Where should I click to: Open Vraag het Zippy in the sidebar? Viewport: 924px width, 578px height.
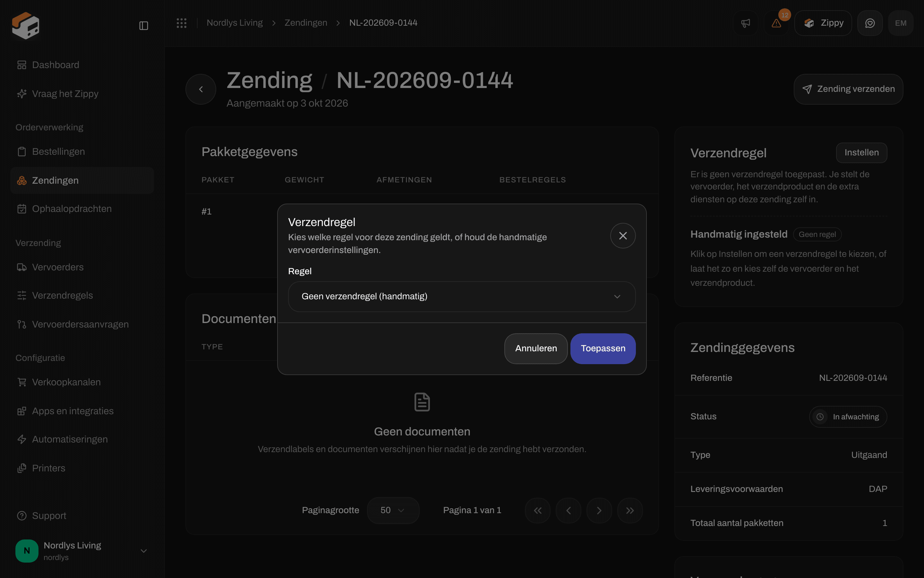click(82, 94)
